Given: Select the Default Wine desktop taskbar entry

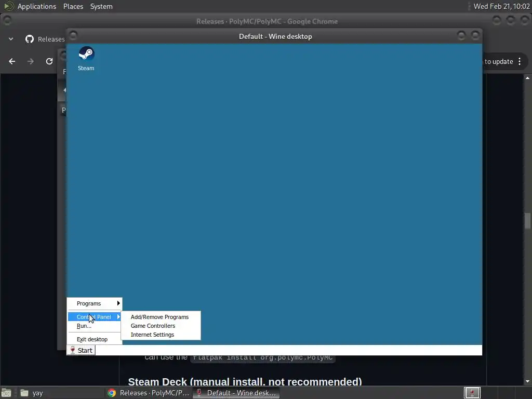Looking at the screenshot, I should pyautogui.click(x=236, y=393).
